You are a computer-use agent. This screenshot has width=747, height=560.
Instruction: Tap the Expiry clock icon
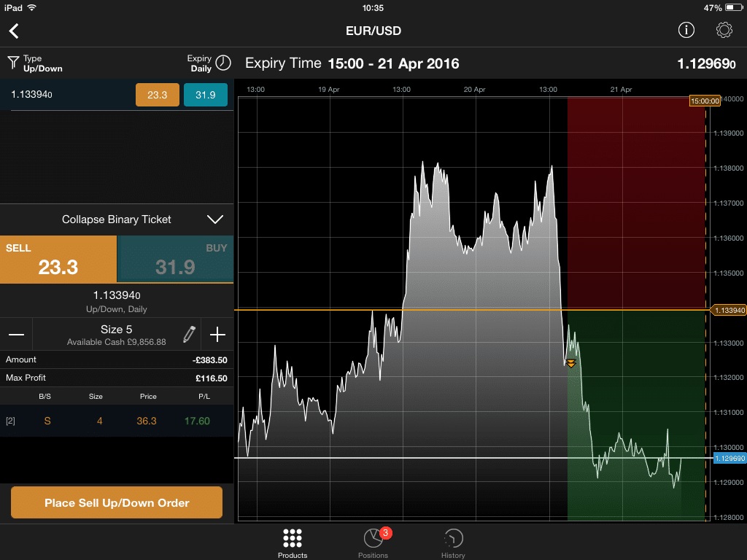click(x=223, y=63)
